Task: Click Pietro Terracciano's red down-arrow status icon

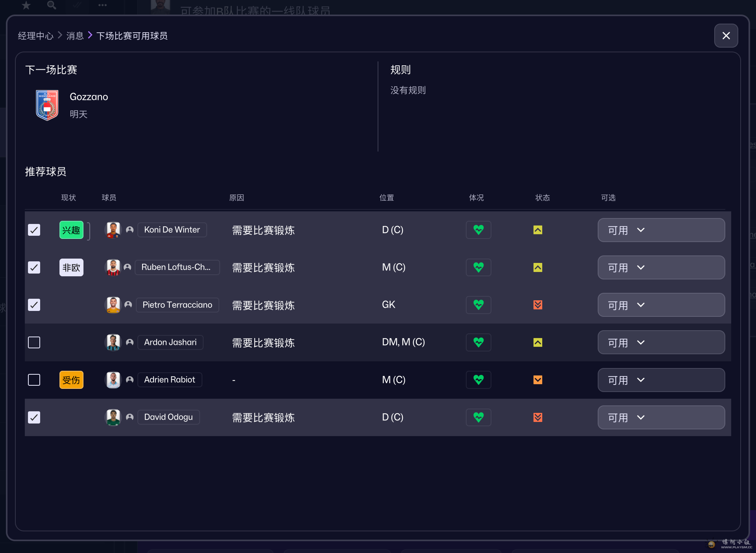Action: pos(537,305)
